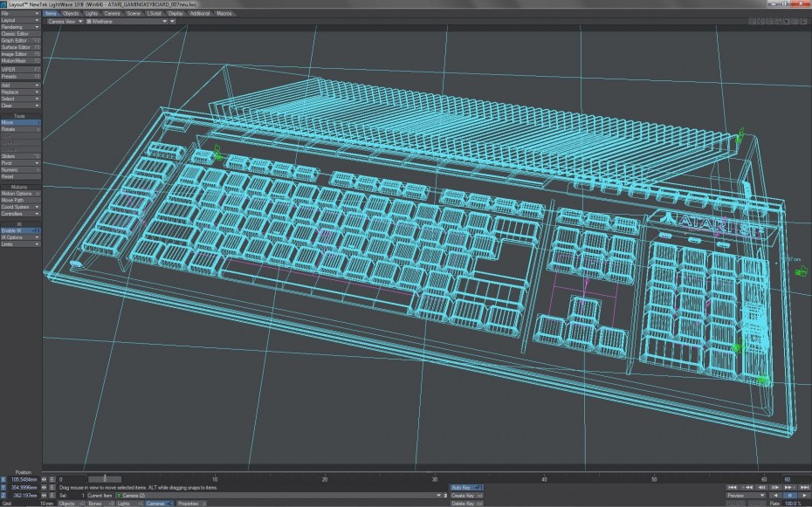Click timeline at frame 30
812x507 pixels.
[434, 480]
